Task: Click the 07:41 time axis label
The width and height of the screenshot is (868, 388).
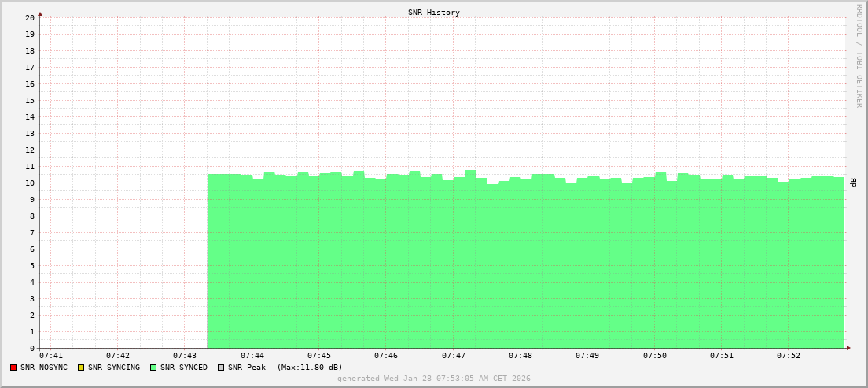Action: (x=50, y=356)
